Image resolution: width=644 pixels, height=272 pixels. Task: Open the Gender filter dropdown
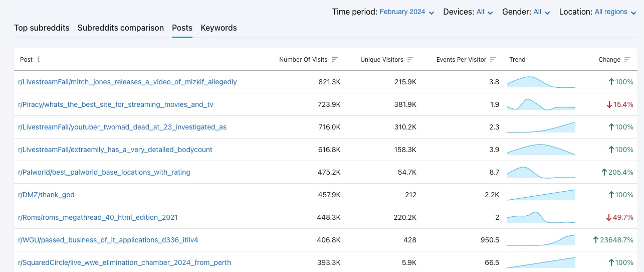pyautogui.click(x=542, y=12)
